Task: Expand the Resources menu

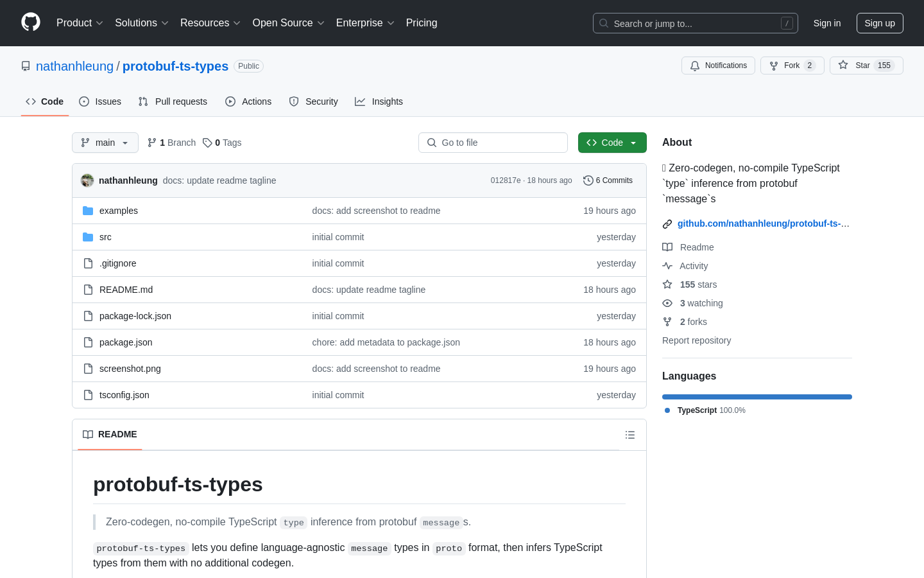Action: [210, 23]
